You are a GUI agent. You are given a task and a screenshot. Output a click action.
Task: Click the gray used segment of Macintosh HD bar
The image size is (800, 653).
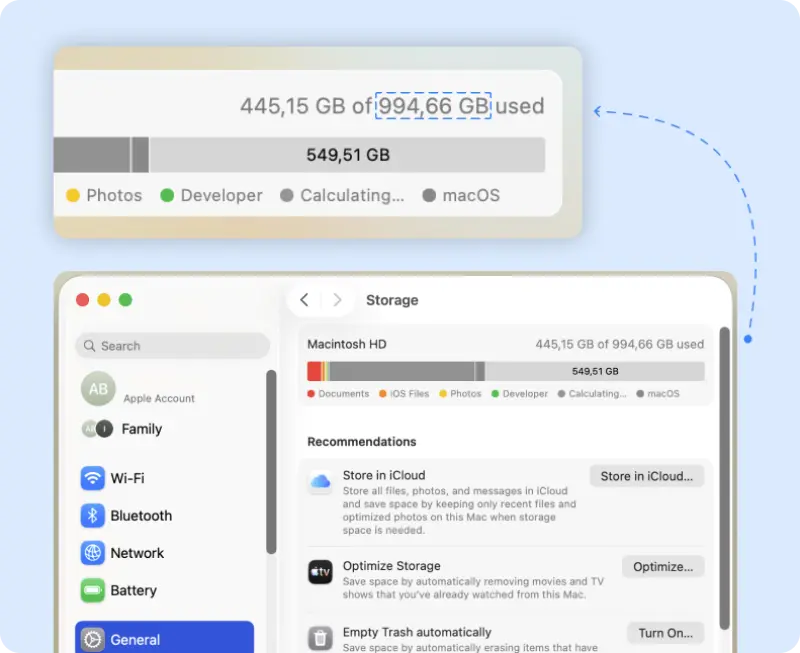[402, 371]
